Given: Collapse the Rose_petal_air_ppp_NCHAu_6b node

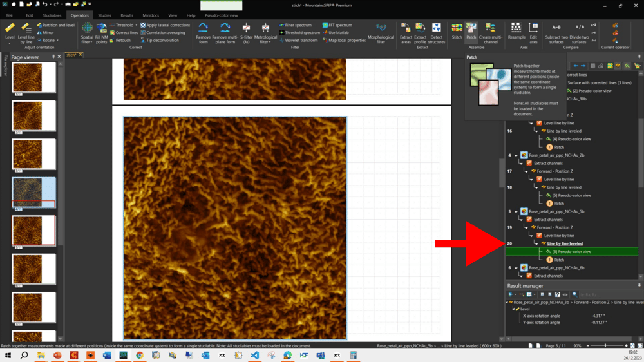Looking at the screenshot, I should 516,268.
